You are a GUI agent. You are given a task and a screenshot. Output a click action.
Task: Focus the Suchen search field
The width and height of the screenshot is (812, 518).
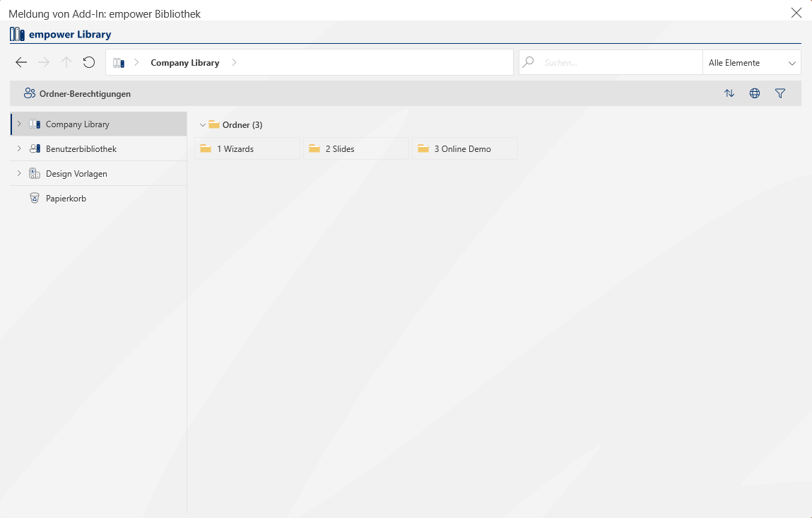[x=611, y=63]
